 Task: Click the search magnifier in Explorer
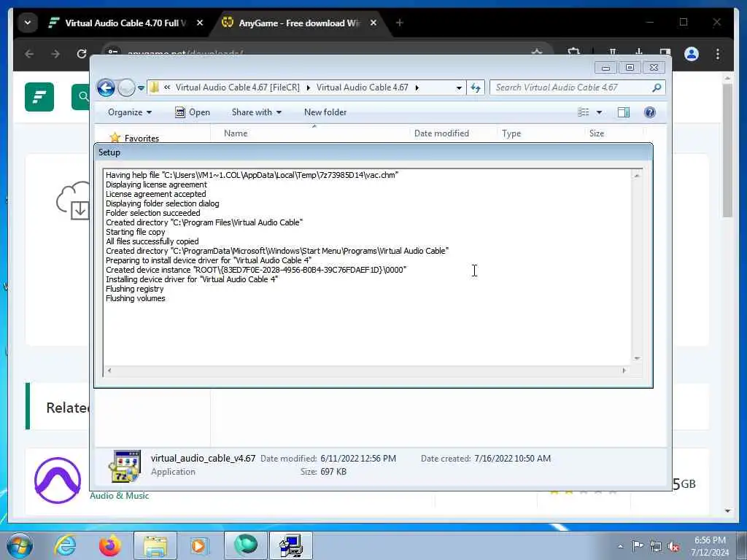657,87
